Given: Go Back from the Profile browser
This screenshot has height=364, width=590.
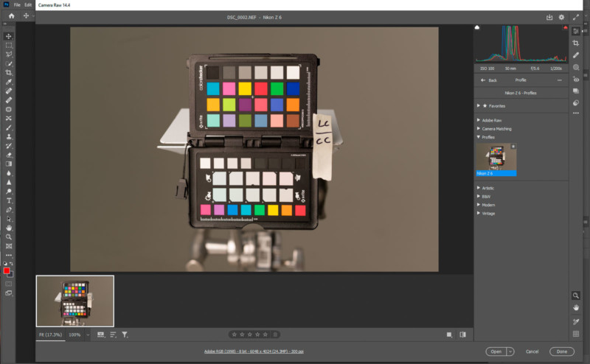Looking at the screenshot, I should pos(489,80).
